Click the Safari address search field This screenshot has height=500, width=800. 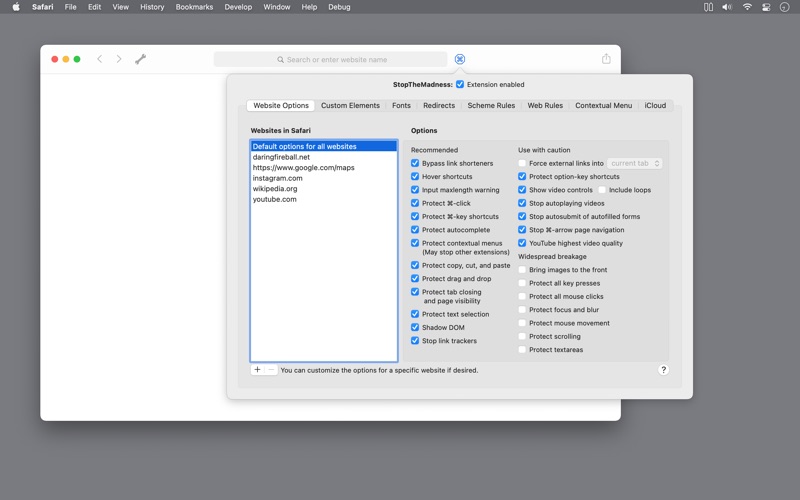pos(331,59)
